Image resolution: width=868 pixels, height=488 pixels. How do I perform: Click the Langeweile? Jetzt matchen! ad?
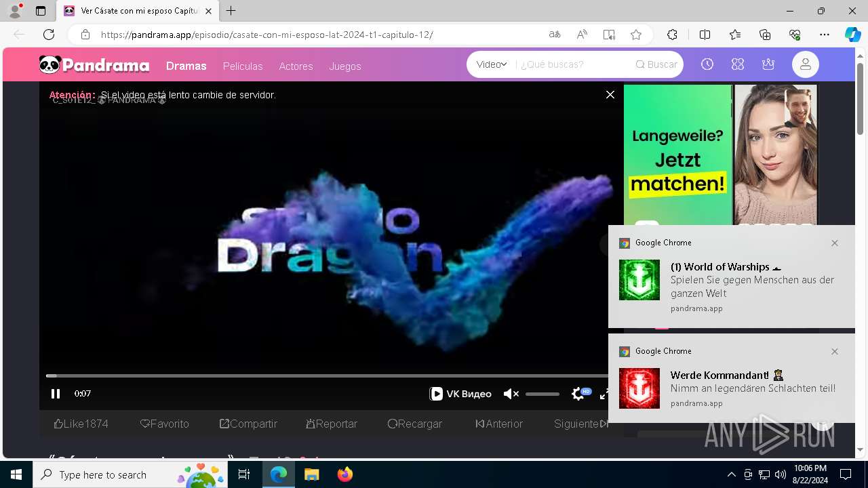pos(720,155)
